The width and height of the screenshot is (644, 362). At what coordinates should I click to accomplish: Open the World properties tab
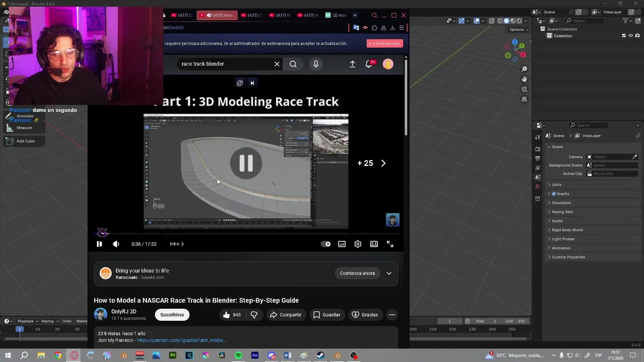tap(538, 187)
